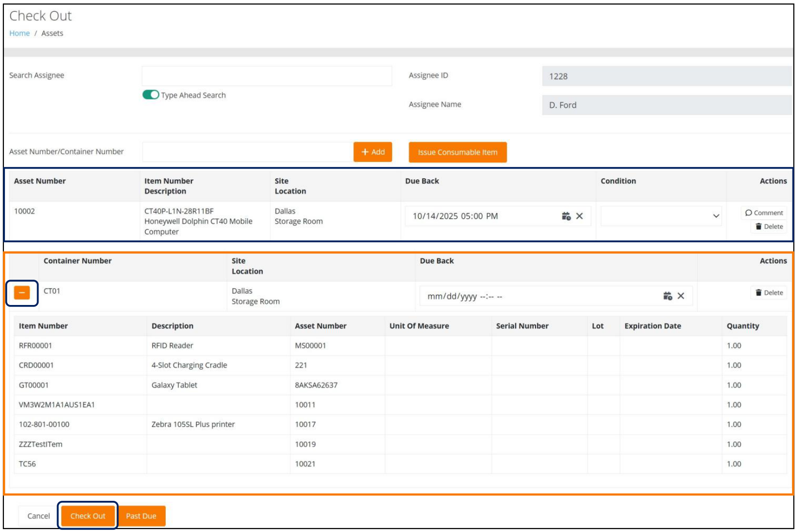Delete container CT01 from the list

(769, 293)
